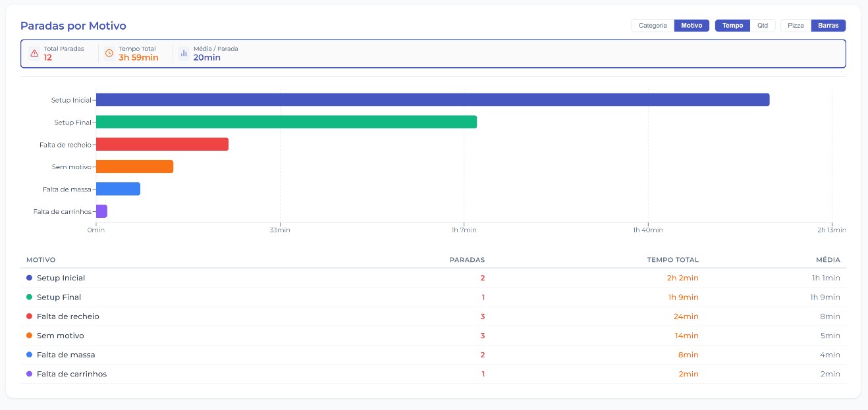Click the purple dot beside Falta de carrinhos in the table
This screenshot has width=868, height=410.
pos(29,374)
